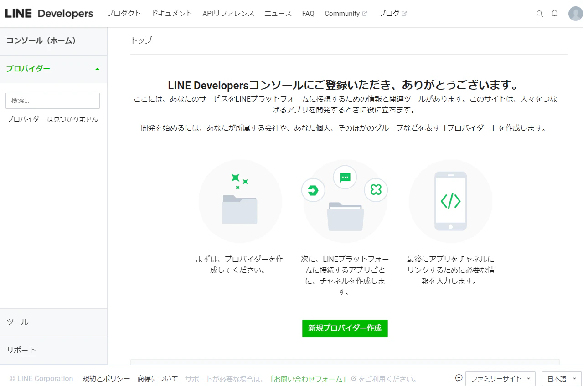Click the smartphone code illustration

450,201
